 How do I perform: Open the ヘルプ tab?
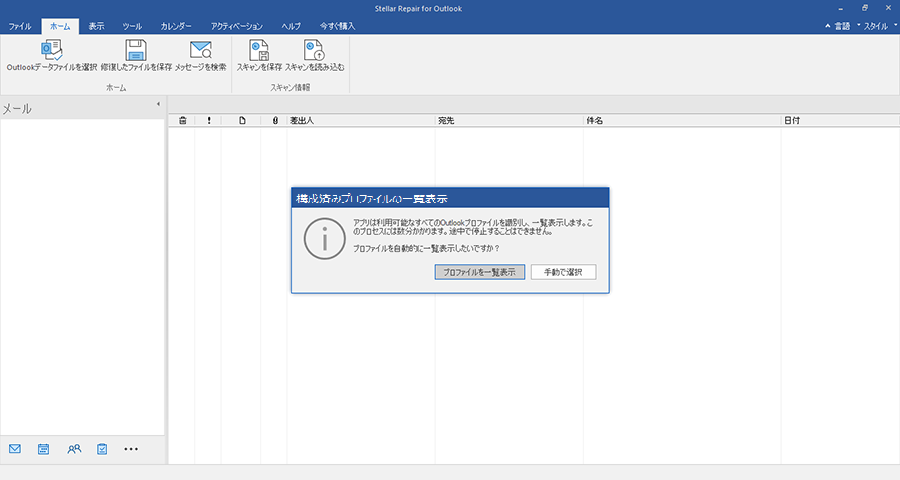pyautogui.click(x=291, y=26)
